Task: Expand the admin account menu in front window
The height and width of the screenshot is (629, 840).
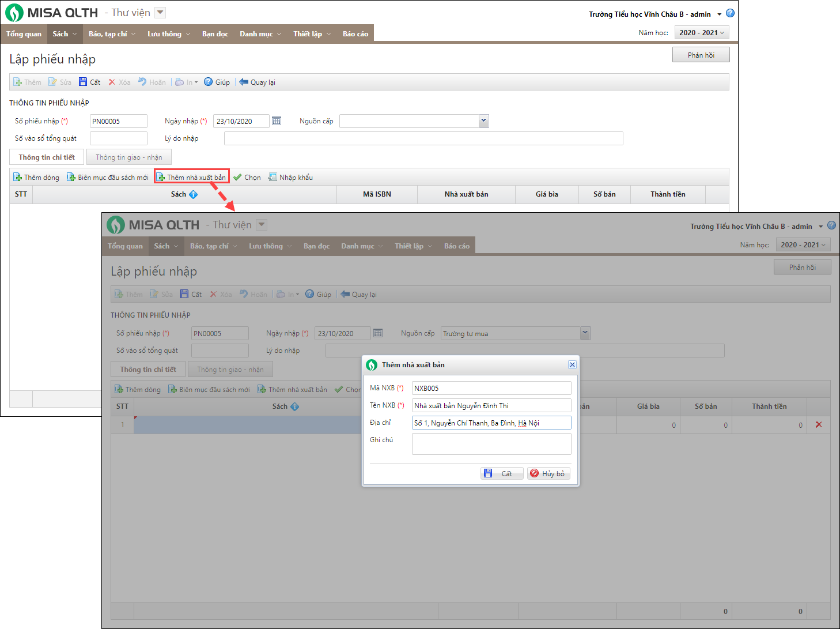Action: pyautogui.click(x=821, y=227)
